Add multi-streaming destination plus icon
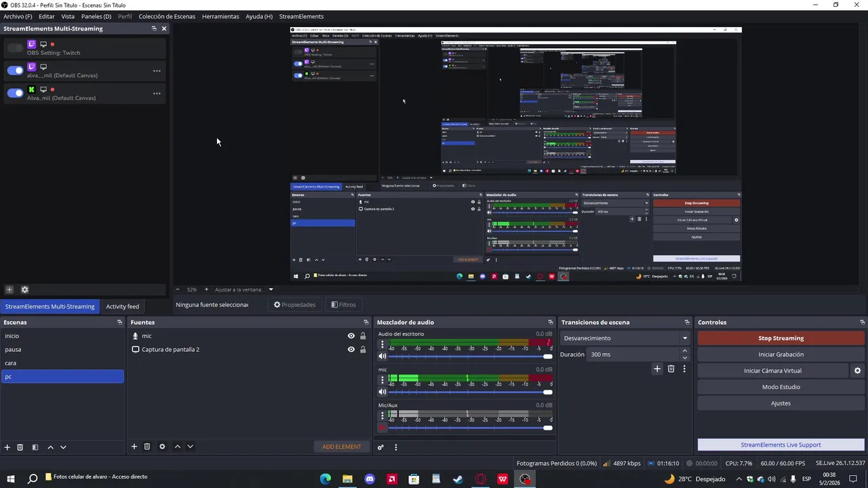This screenshot has width=868, height=488. (x=9, y=289)
